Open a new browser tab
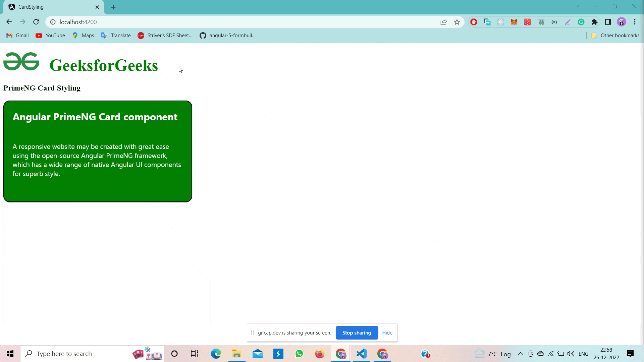 pos(113,7)
